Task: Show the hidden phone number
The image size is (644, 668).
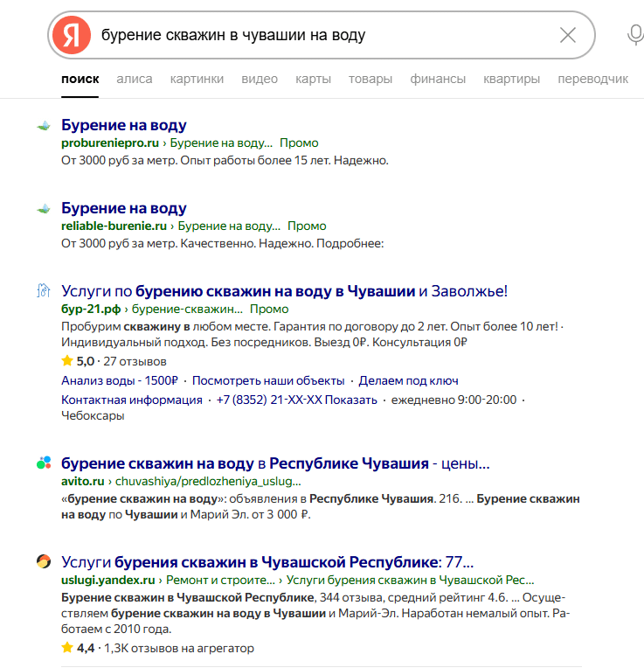Action: click(356, 400)
